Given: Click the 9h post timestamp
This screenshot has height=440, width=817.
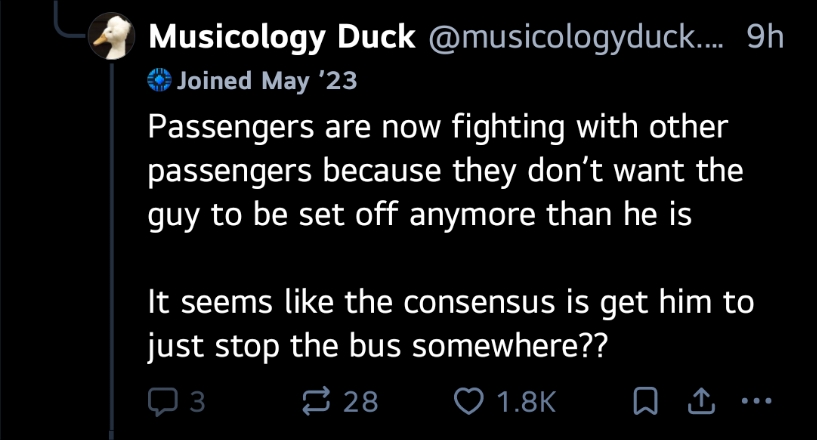Looking at the screenshot, I should pyautogui.click(x=765, y=38).
